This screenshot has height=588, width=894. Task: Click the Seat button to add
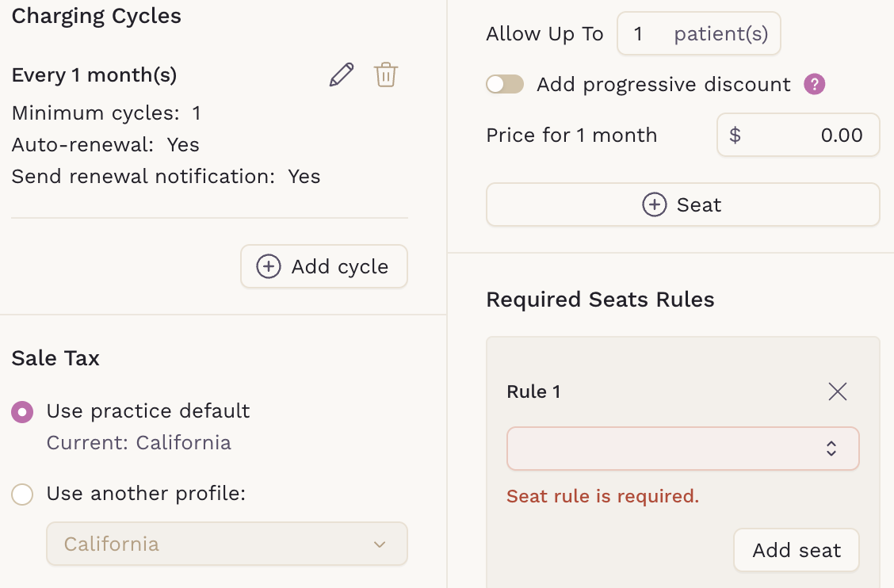(x=682, y=205)
